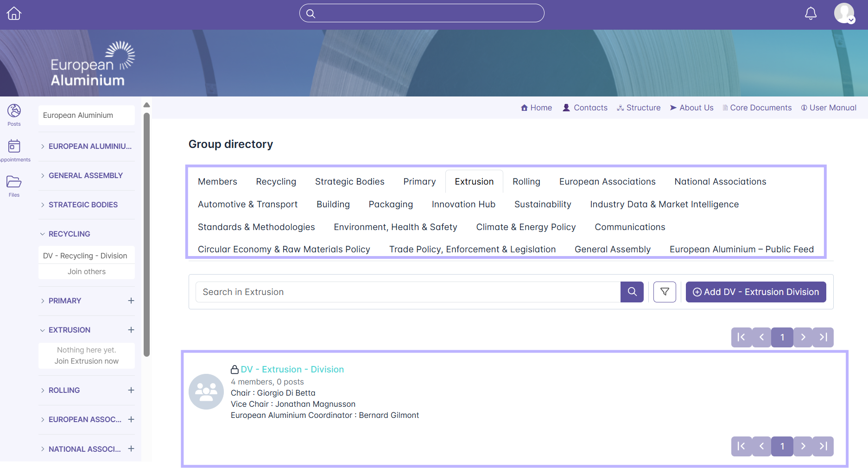Click the filter funnel icon
Screen dimensions: 868x468
tap(665, 292)
